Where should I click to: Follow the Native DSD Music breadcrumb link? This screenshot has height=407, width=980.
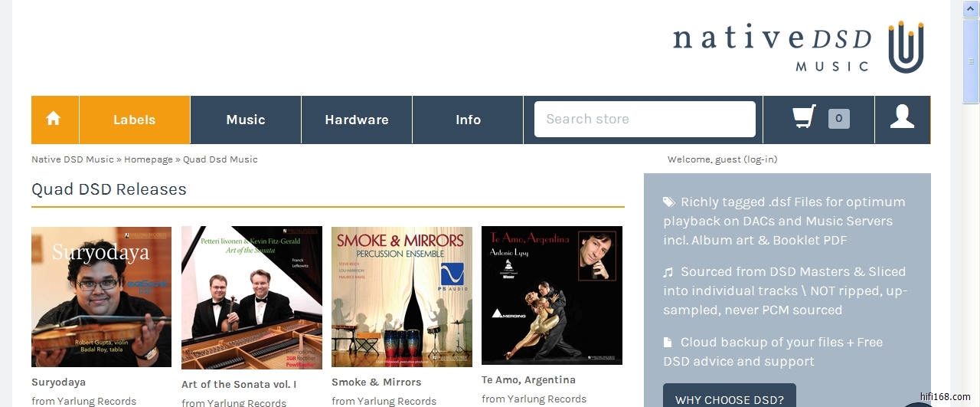click(x=72, y=159)
